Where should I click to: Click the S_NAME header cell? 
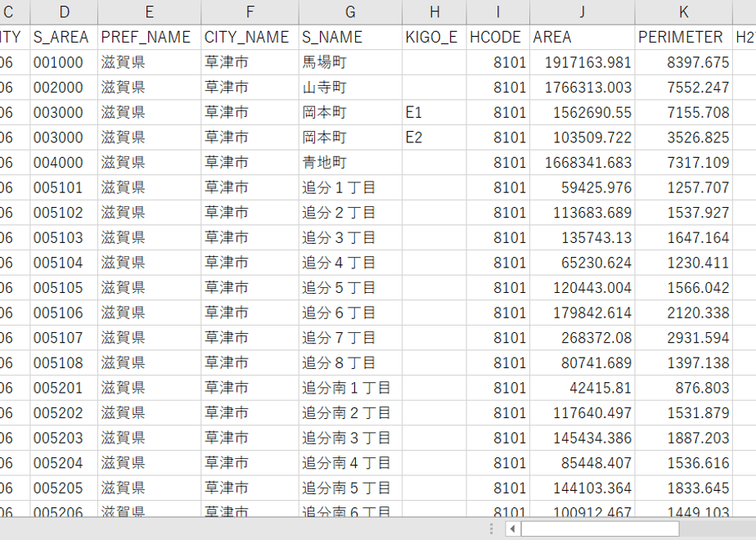click(350, 37)
